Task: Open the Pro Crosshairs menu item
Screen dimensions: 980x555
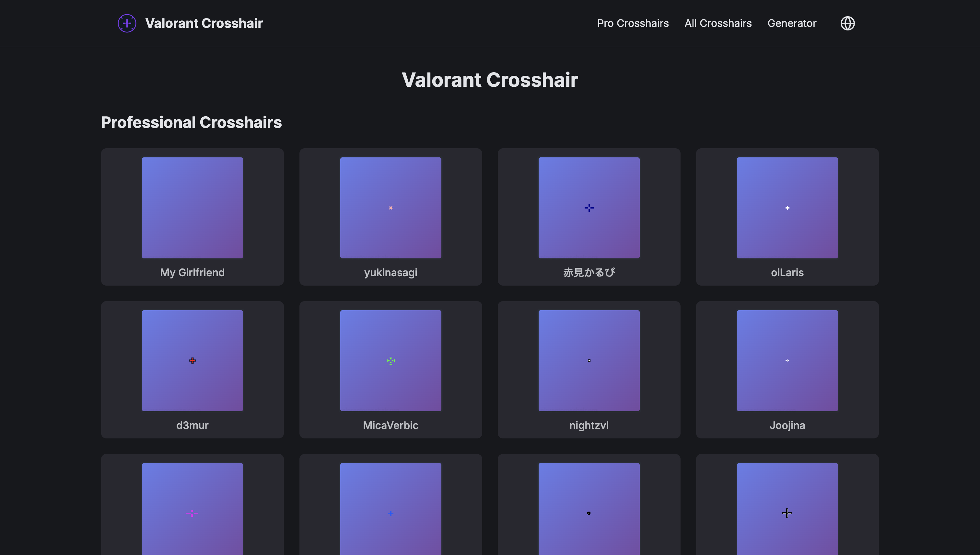Action: click(633, 23)
